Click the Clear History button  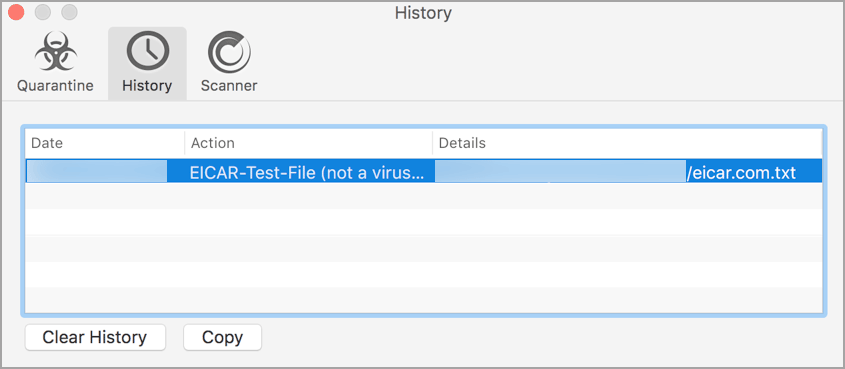(95, 337)
